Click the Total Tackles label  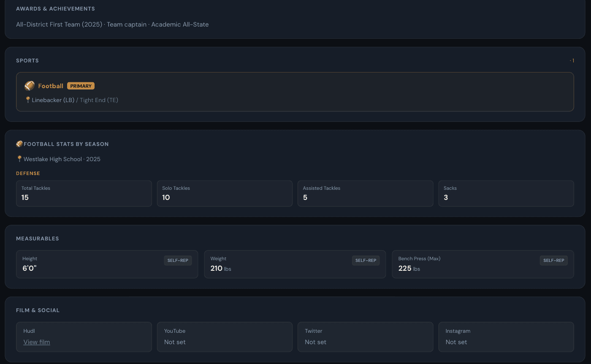pyautogui.click(x=36, y=188)
